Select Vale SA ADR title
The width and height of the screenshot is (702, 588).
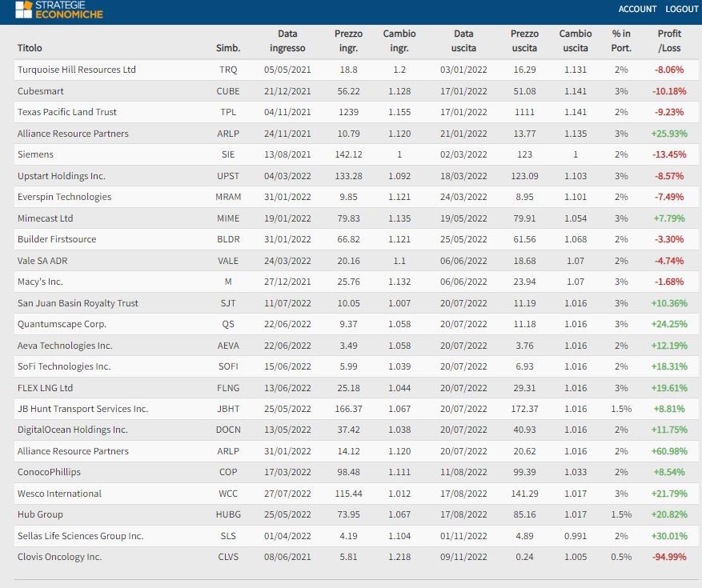coord(42,261)
